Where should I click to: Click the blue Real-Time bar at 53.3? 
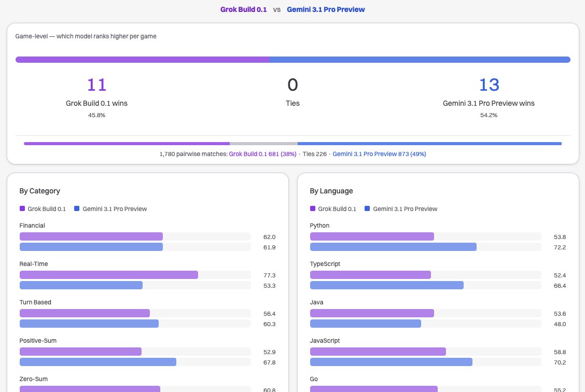point(81,285)
